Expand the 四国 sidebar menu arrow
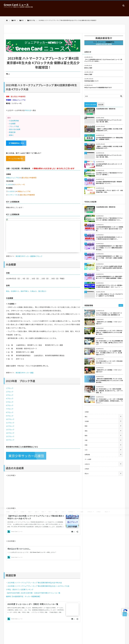 tap(121, 445)
